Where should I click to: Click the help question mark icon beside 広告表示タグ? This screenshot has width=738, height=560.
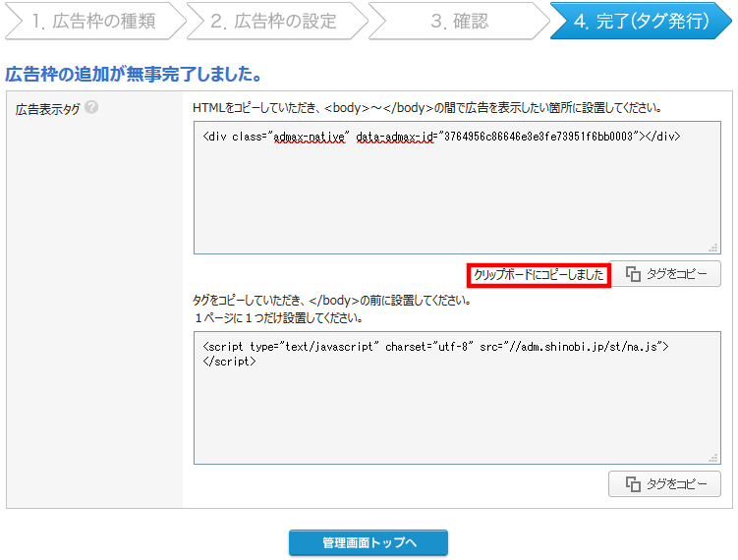pos(91,107)
